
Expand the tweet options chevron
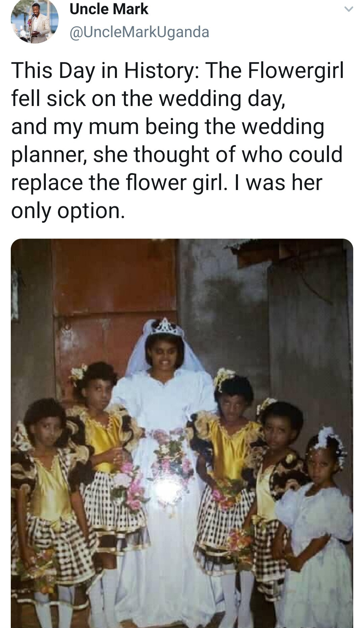click(x=349, y=9)
